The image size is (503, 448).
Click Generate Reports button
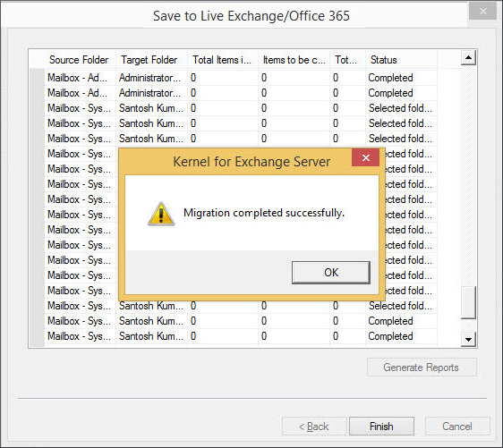(x=422, y=368)
